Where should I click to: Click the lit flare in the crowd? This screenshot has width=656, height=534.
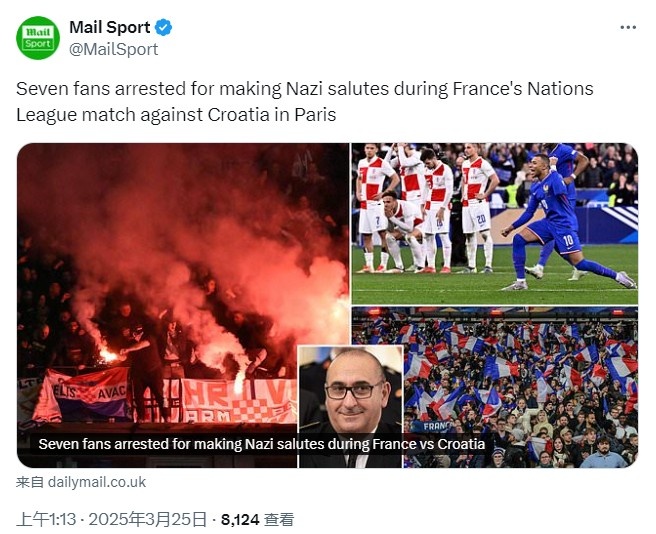pyautogui.click(x=107, y=354)
